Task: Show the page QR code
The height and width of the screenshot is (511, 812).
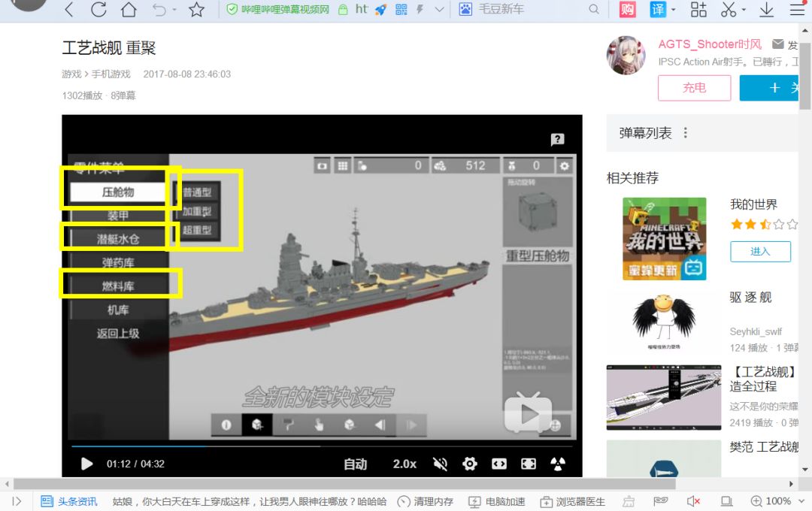Action: pyautogui.click(x=401, y=9)
